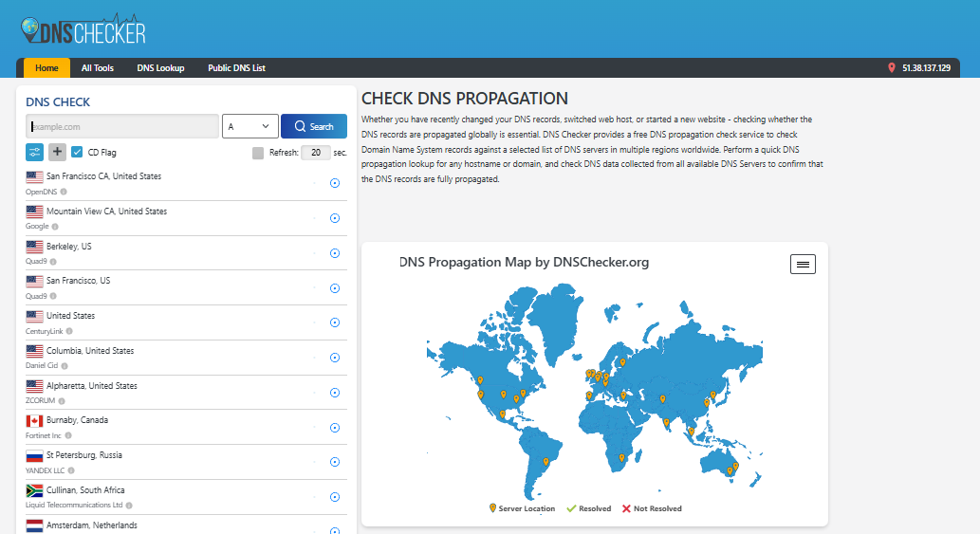
Task: Click the Russia flag beside St Petersburg
Action: tap(34, 455)
